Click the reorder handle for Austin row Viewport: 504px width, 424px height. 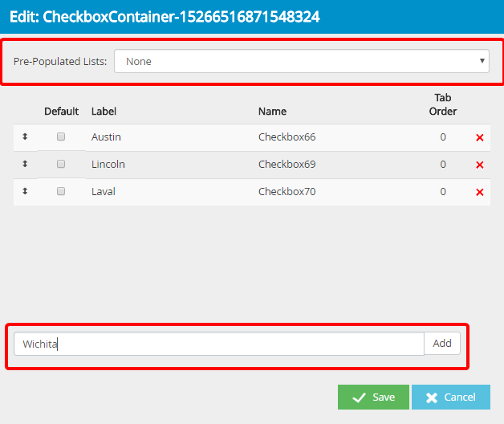coord(25,137)
